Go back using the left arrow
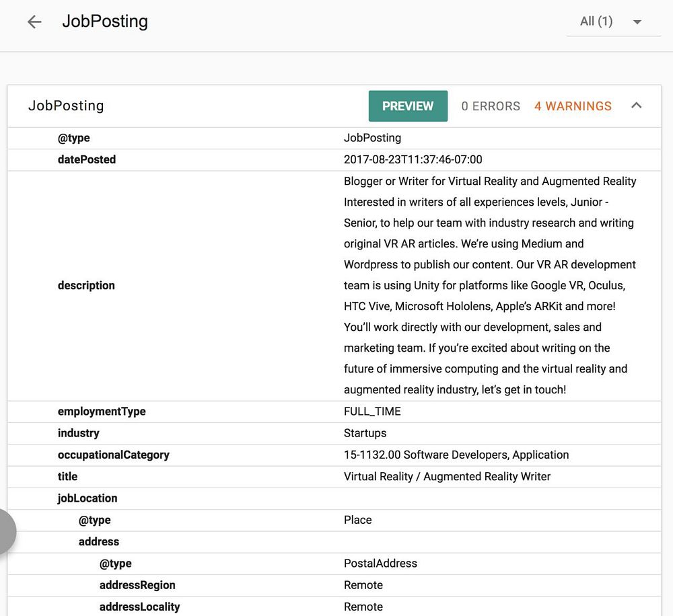Screen dimensions: 673x616 point(34,22)
